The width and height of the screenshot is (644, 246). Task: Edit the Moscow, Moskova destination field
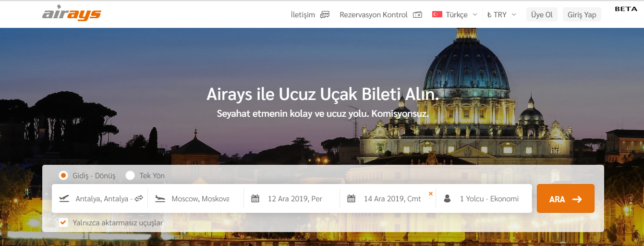[195, 198]
